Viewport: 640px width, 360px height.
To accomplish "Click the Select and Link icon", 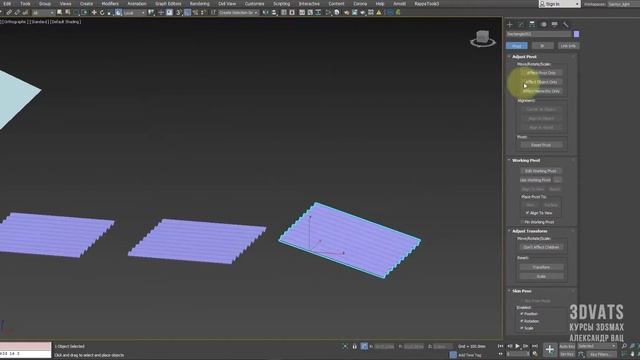I will point(9,13).
